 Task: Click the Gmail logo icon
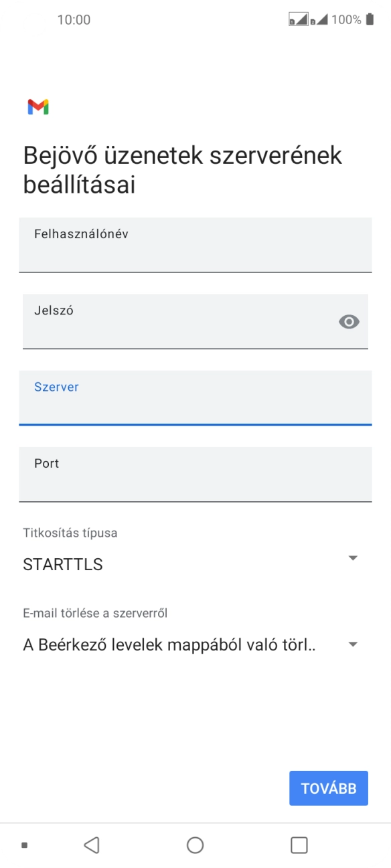(38, 106)
